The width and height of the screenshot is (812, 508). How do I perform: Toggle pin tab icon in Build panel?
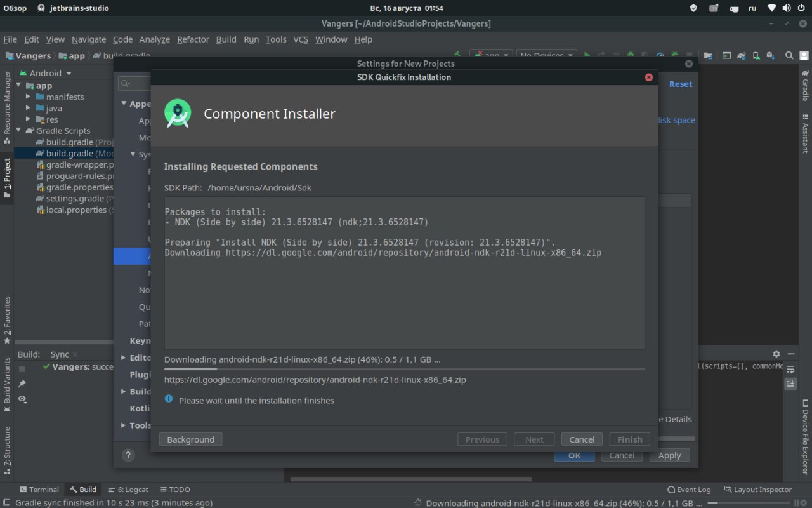click(x=22, y=384)
